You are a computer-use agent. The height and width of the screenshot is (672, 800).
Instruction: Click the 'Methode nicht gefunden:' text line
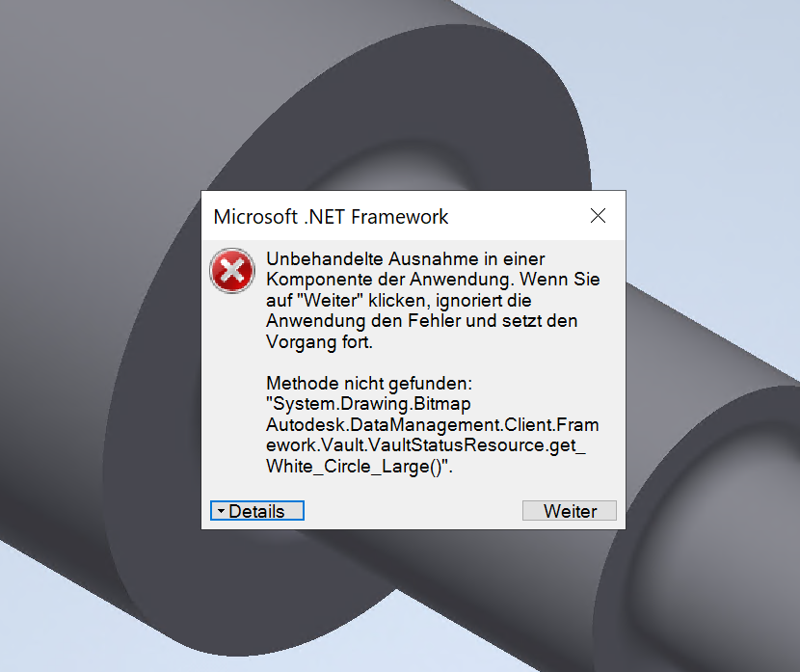(x=369, y=383)
